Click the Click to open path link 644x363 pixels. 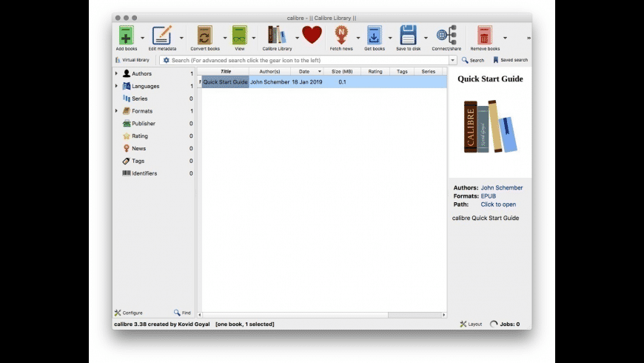pos(498,204)
